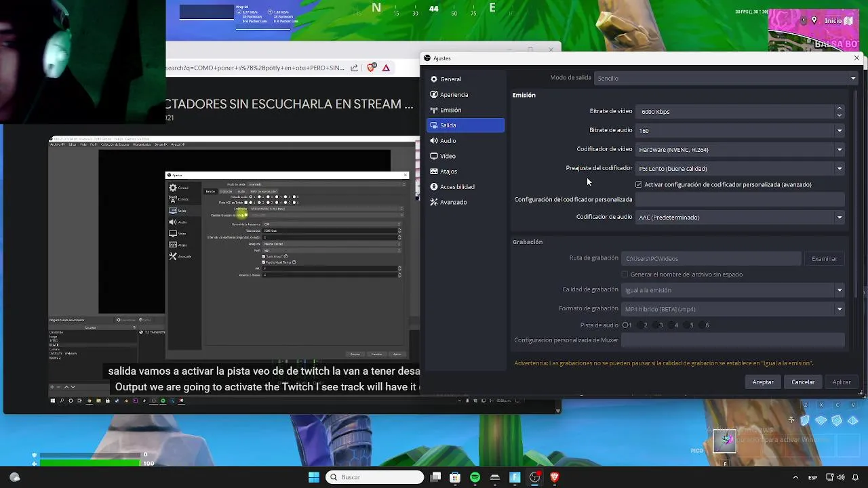This screenshot has width=868, height=488.
Task: Click the Aplicar button
Action: 842,382
